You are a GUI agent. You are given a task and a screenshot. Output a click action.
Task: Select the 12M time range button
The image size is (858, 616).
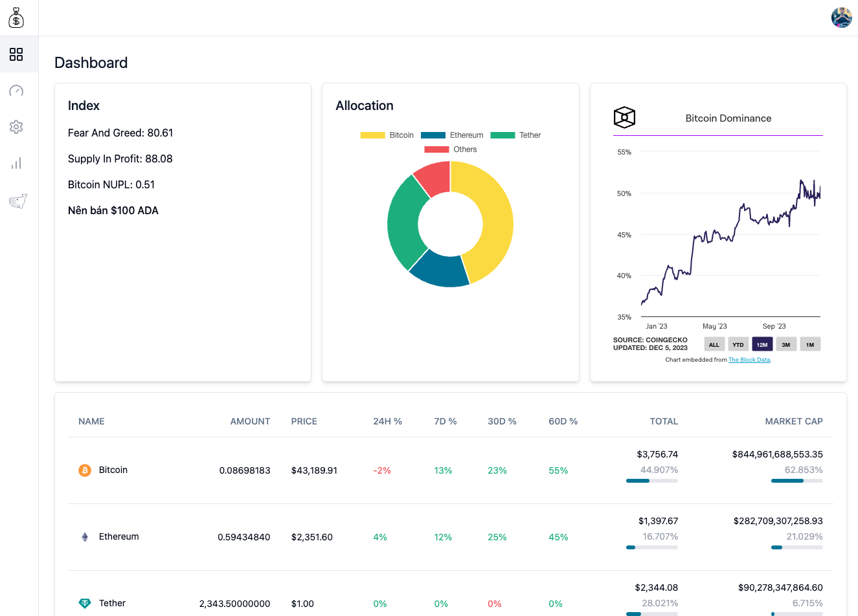(x=762, y=345)
